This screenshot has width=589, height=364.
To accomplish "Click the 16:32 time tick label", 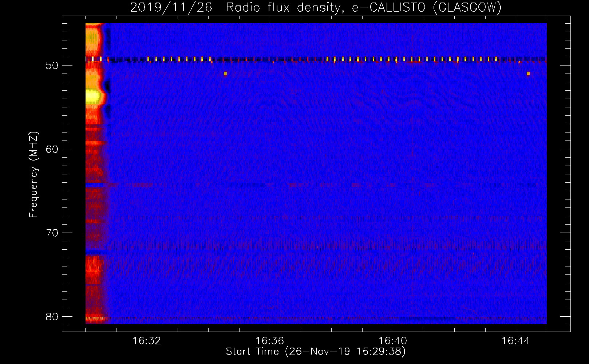I will click(147, 341).
